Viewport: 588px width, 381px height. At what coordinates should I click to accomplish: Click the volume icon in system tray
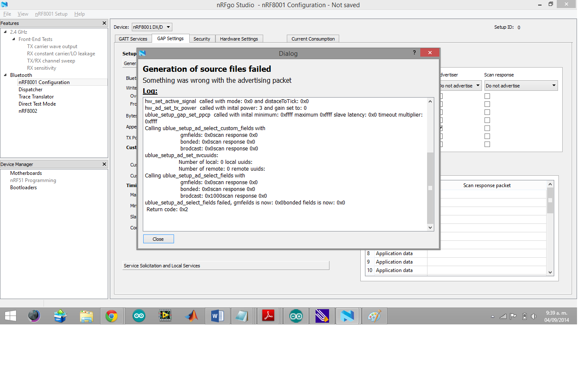(534, 316)
